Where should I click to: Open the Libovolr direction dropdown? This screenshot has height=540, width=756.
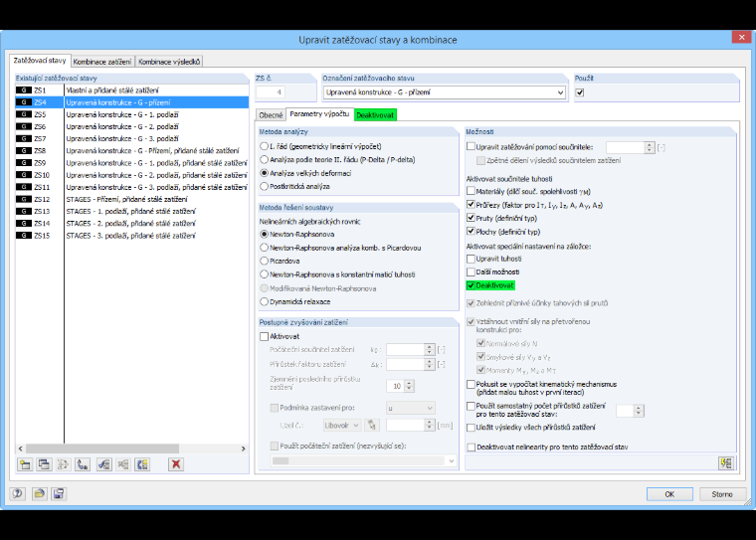(342, 425)
